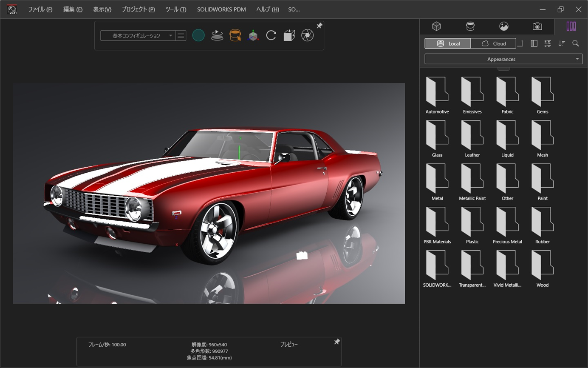This screenshot has width=588, height=368.
Task: Switch to the Cameras tab
Action: click(537, 26)
